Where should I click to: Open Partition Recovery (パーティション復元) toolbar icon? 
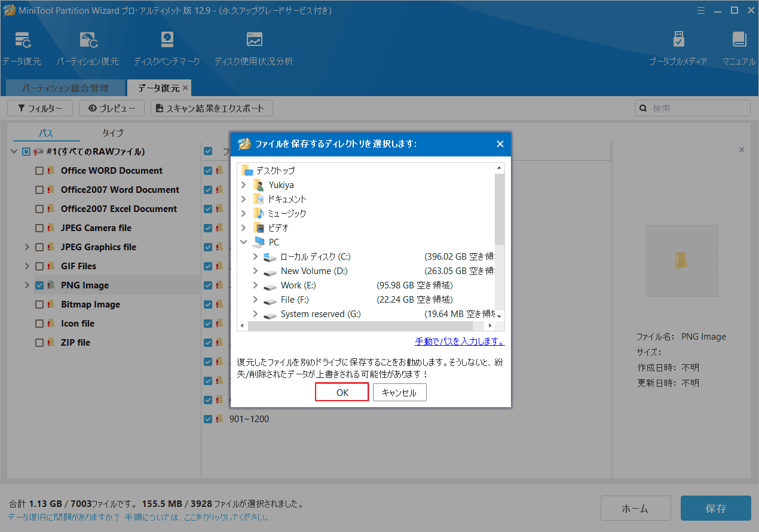[x=88, y=40]
